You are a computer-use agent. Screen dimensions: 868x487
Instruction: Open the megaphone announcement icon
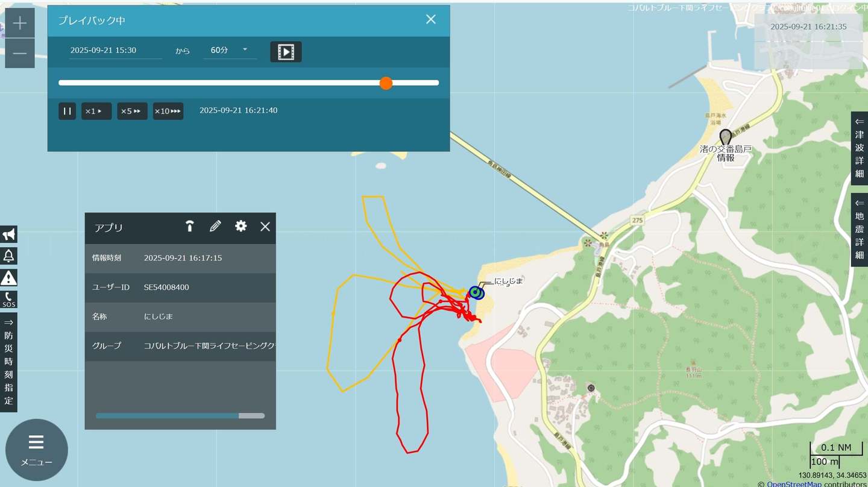[8, 234]
